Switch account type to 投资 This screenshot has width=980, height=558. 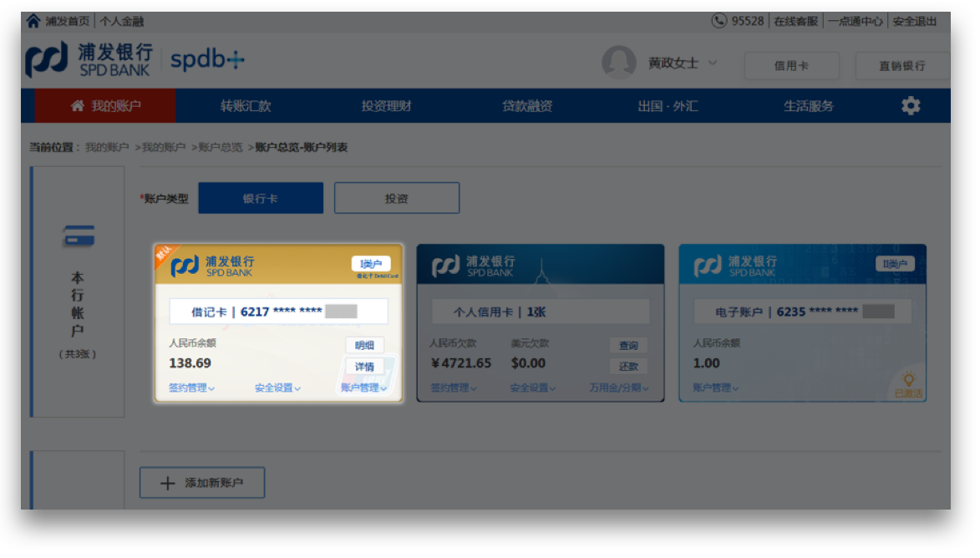pyautogui.click(x=397, y=199)
